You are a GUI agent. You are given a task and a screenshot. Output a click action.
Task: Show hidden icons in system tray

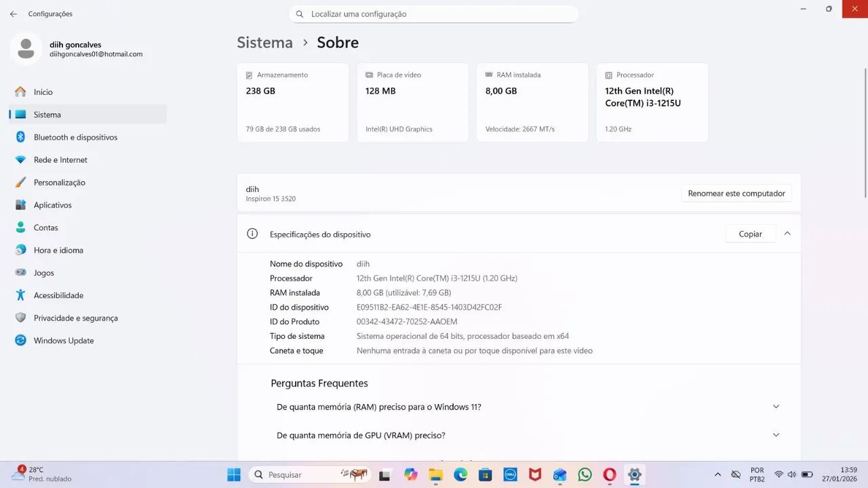pyautogui.click(x=717, y=474)
